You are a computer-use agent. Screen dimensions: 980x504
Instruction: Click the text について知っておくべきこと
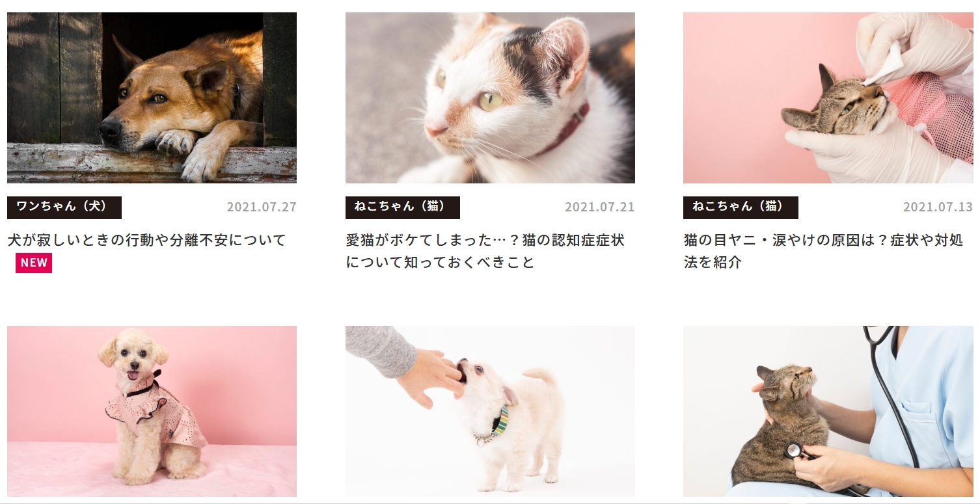(440, 262)
